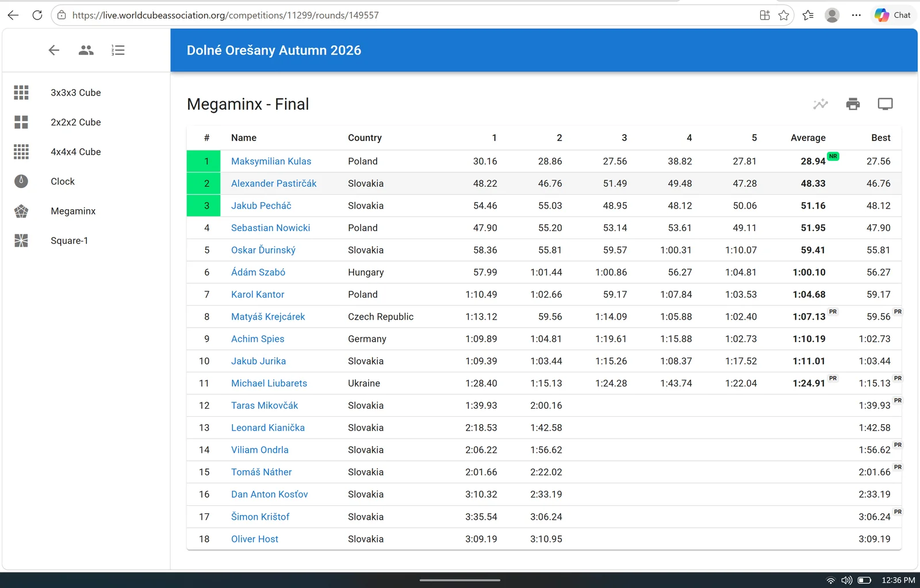Open the browser profile avatar
The width and height of the screenshot is (920, 588).
point(832,16)
